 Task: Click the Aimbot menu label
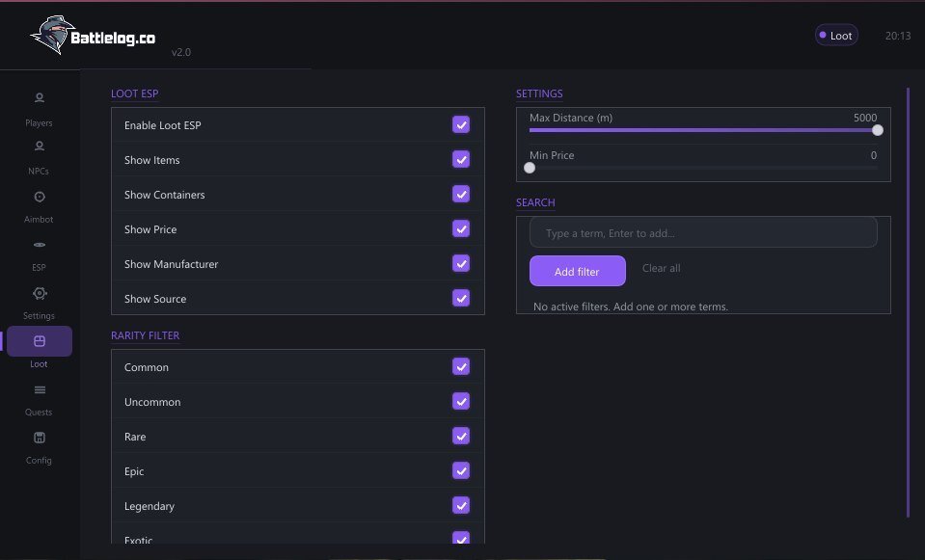pyautogui.click(x=39, y=220)
